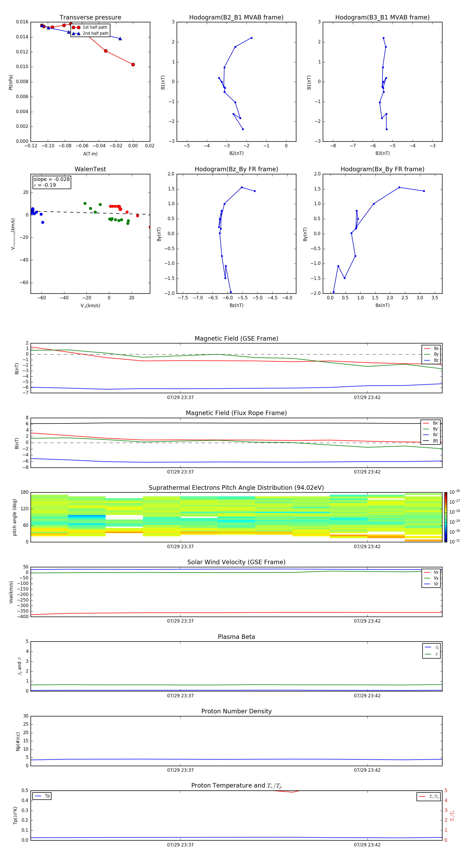
Task: Click Suprathermal Electrons Pitch Angle Distribution title
Action: tap(236, 488)
